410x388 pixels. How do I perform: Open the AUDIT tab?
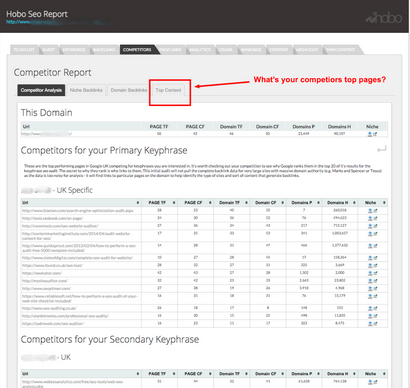pyautogui.click(x=49, y=50)
